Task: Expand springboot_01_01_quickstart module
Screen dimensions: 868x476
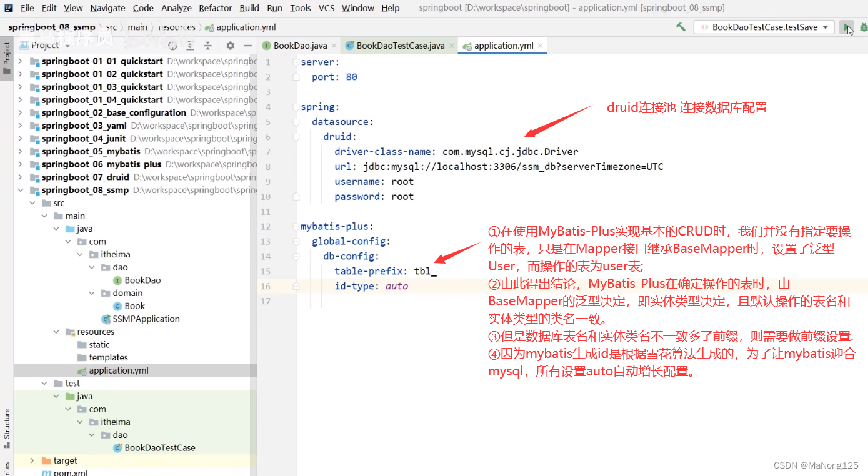Action: point(20,61)
